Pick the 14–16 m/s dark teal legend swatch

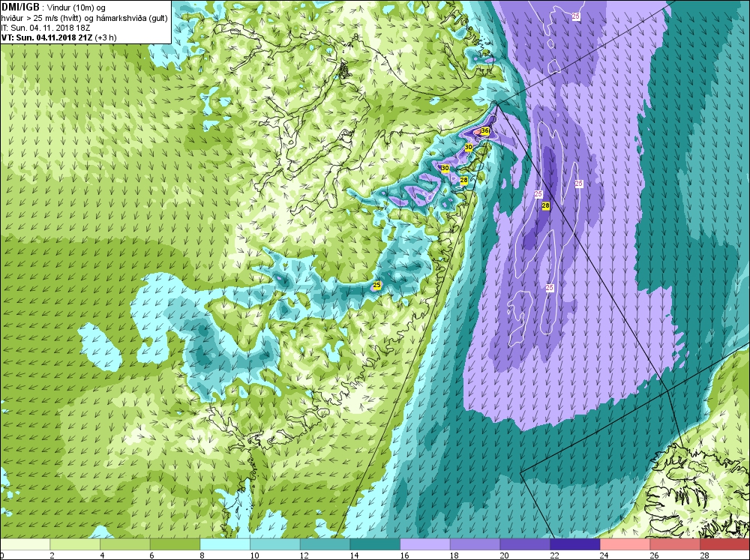374,544
